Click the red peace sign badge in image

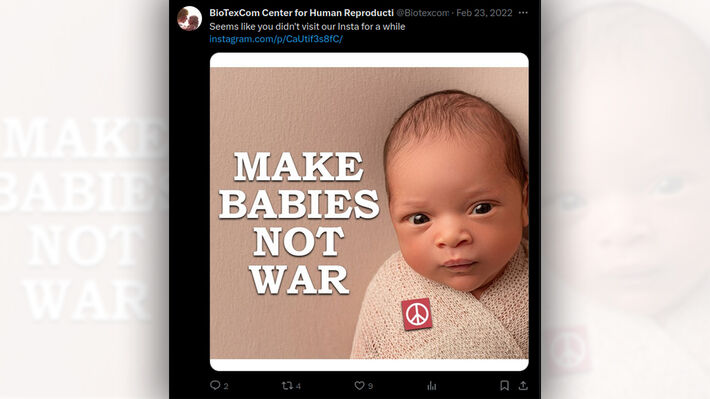(417, 314)
